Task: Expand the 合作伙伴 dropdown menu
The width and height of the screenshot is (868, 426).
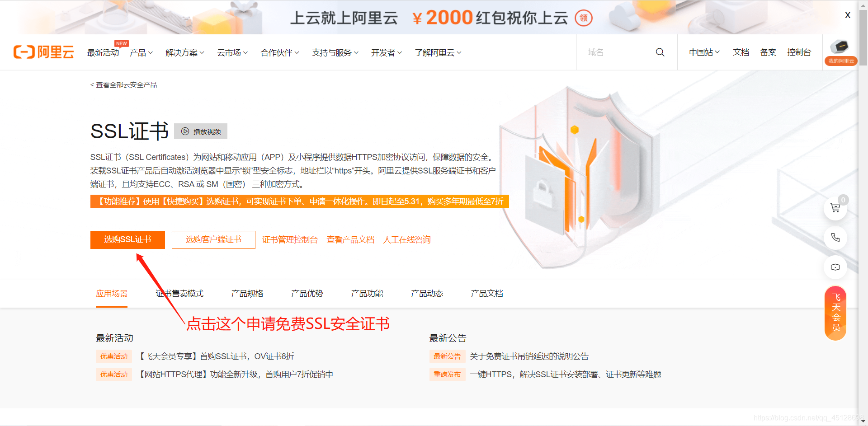Action: pyautogui.click(x=280, y=53)
